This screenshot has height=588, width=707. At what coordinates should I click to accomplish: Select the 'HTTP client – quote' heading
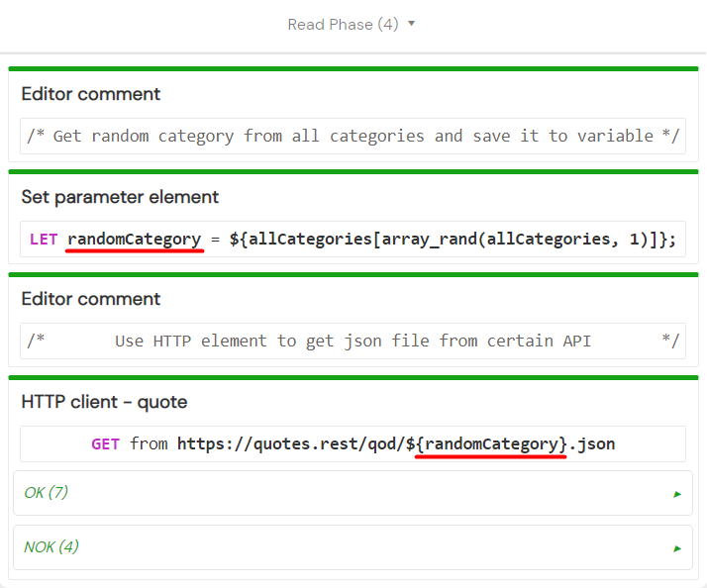(x=104, y=402)
